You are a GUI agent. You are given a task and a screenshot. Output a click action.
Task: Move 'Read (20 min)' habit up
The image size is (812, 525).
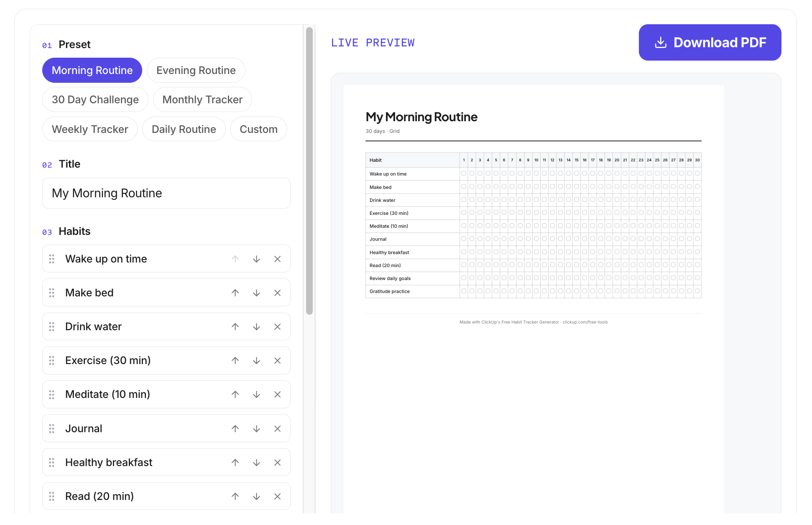point(235,497)
